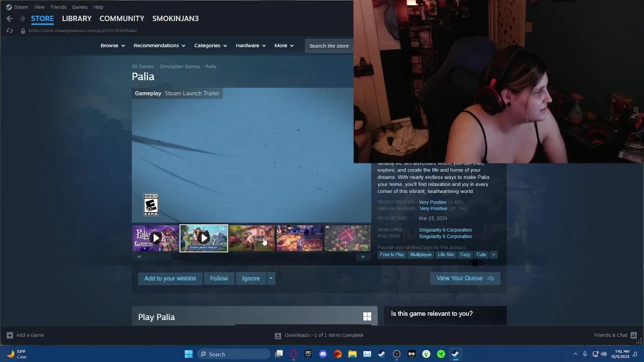Go forward with the Steam forward arrow
This screenshot has height=362, width=644.
coord(22,19)
